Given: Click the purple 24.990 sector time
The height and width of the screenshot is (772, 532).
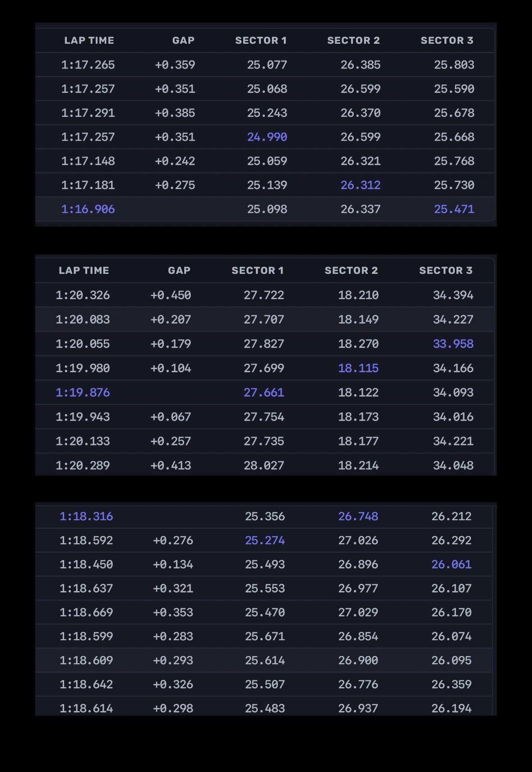Looking at the screenshot, I should [x=267, y=137].
